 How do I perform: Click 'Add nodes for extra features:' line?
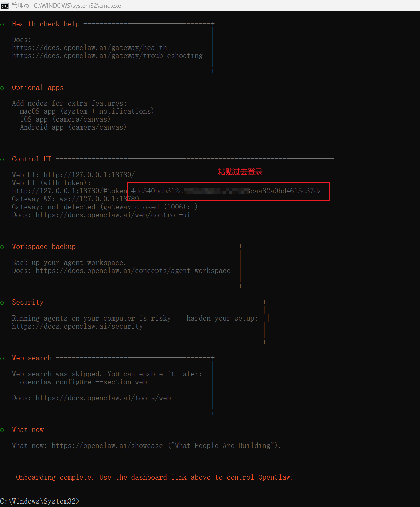pyautogui.click(x=69, y=103)
